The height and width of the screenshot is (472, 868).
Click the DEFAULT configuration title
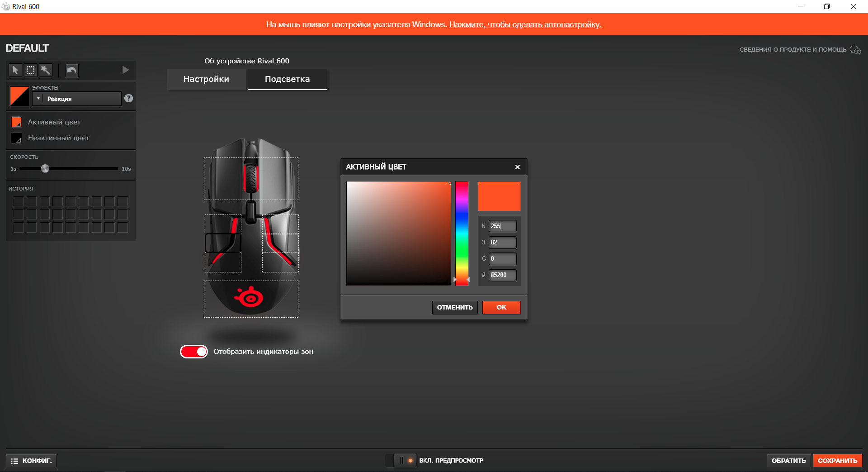click(27, 48)
